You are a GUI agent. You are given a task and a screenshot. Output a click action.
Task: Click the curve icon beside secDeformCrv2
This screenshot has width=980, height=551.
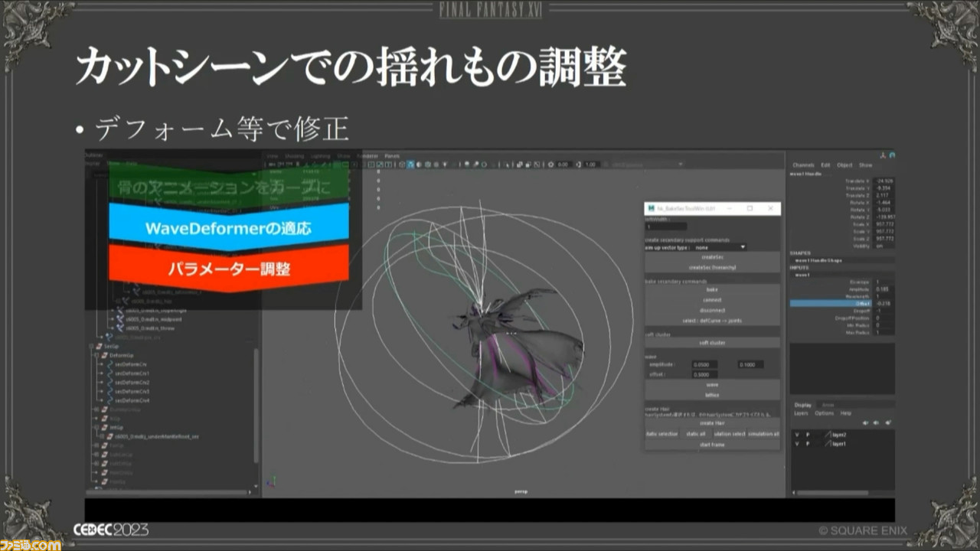109,383
